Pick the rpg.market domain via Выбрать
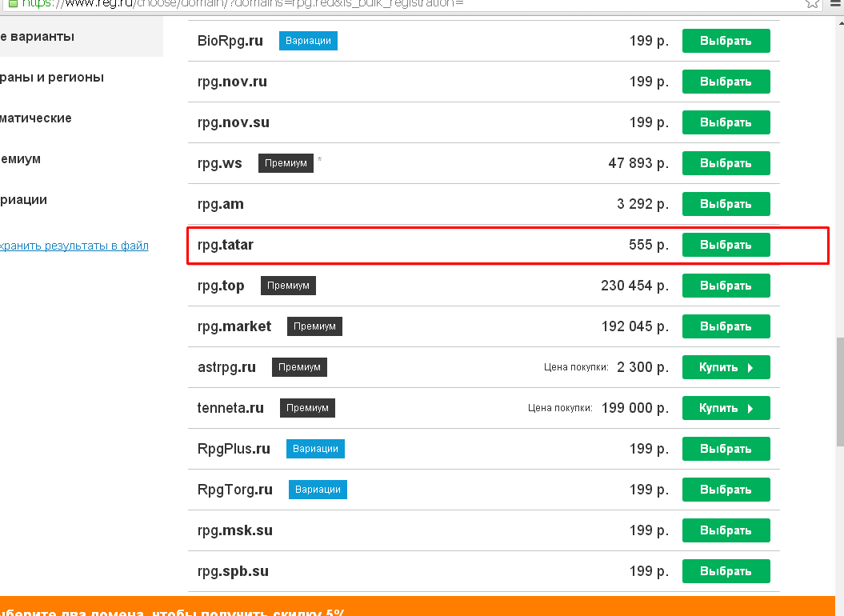This screenshot has width=844, height=616. click(726, 326)
